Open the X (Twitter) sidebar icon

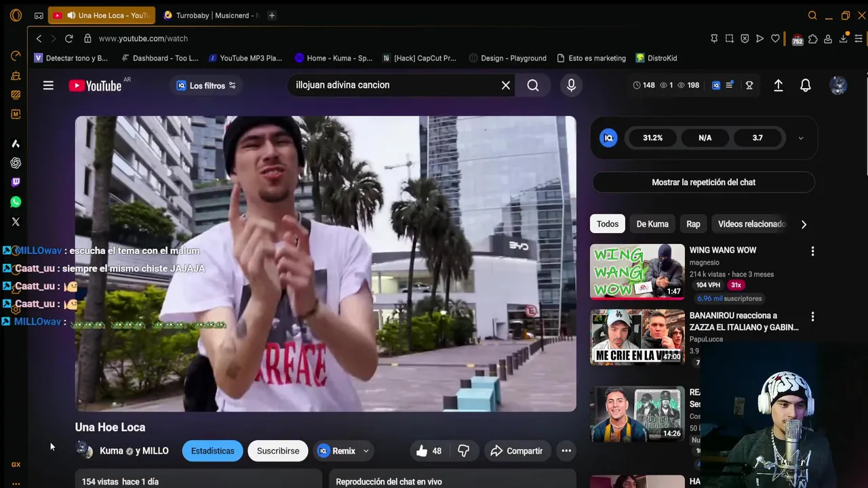tap(16, 222)
